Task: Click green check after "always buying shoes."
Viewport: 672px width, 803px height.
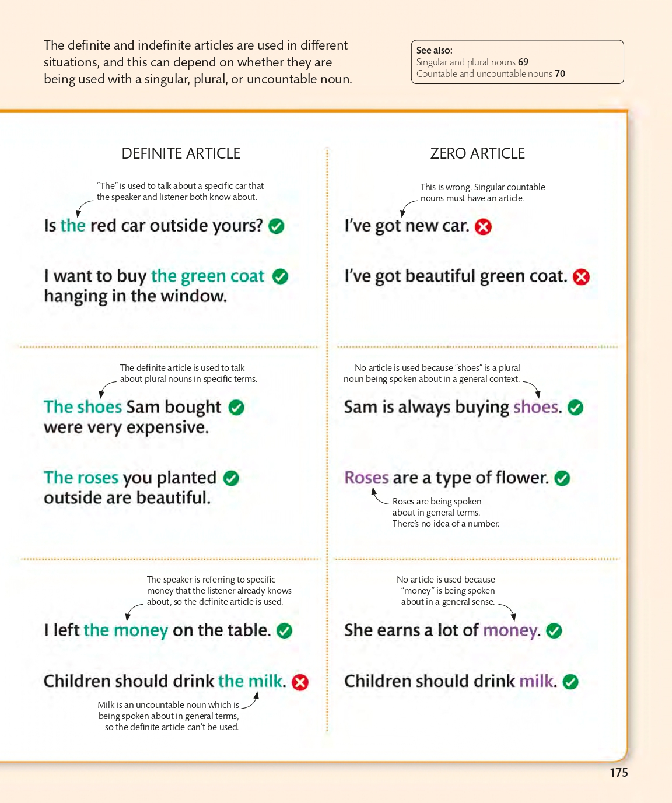Action: [575, 408]
